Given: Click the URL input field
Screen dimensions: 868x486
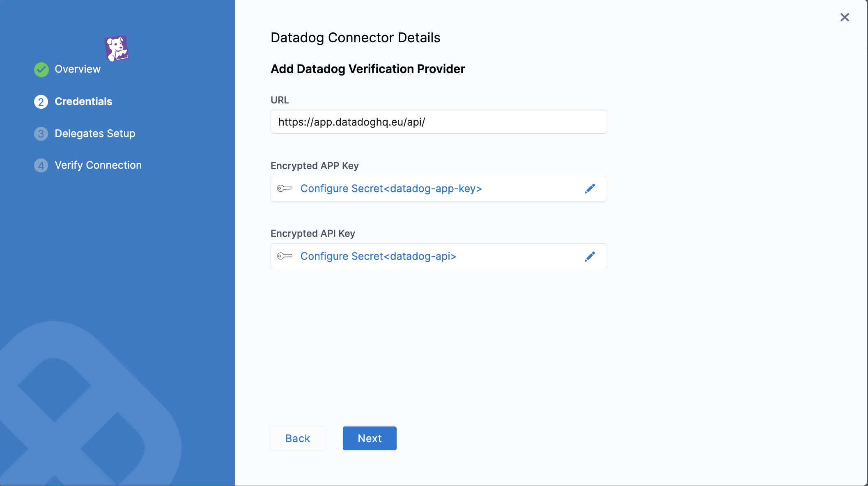Looking at the screenshot, I should 439,122.
